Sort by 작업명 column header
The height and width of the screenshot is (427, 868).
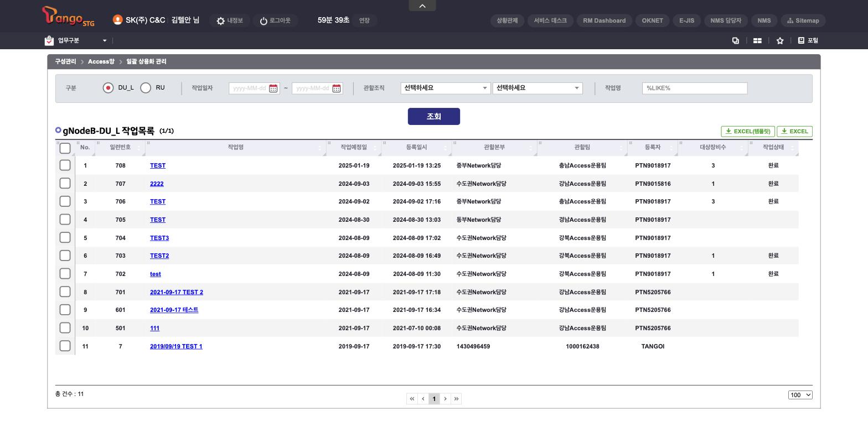coord(236,148)
